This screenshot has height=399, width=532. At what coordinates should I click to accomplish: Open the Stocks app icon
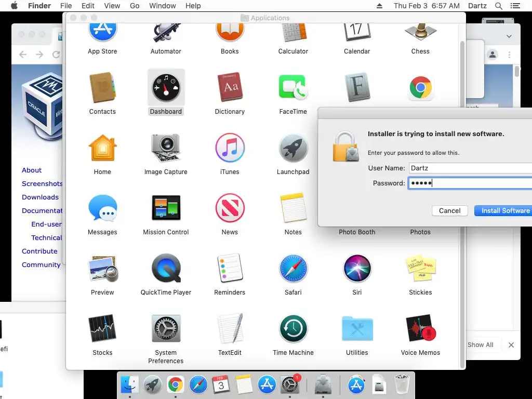[x=102, y=328]
